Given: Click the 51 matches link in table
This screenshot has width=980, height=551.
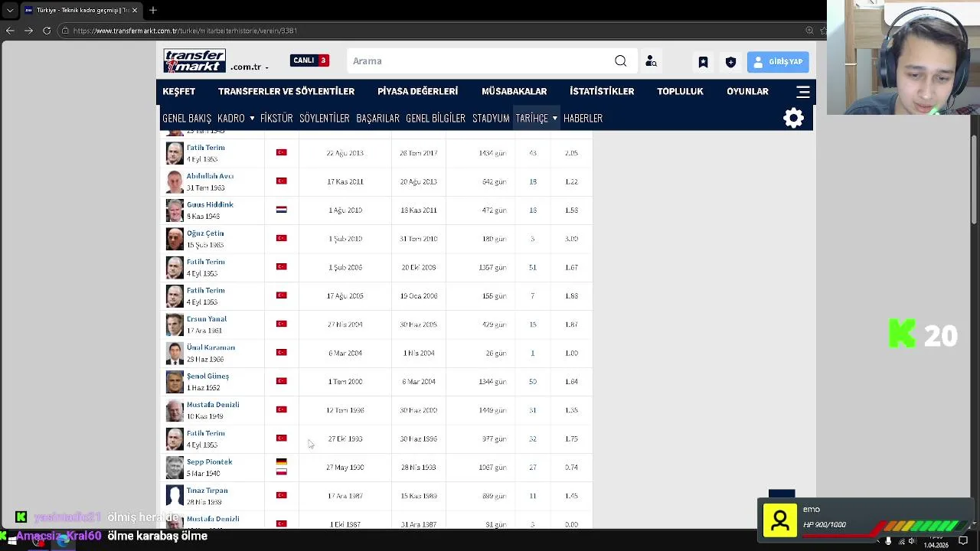Looking at the screenshot, I should click(533, 267).
